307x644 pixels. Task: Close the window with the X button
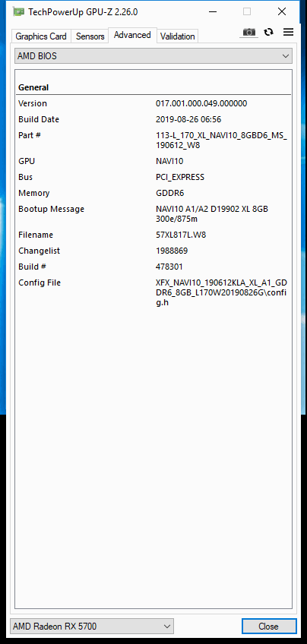[x=282, y=12]
